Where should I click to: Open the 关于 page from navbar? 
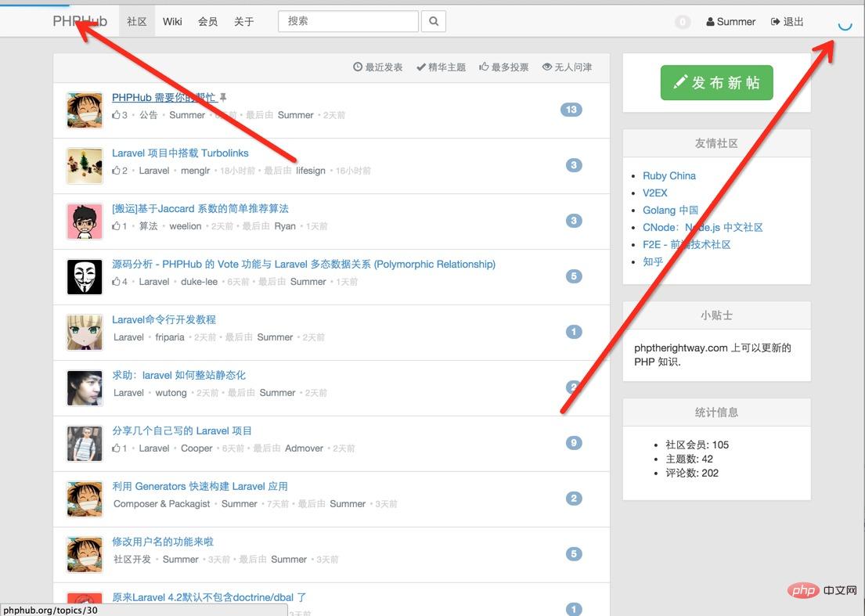point(244,21)
